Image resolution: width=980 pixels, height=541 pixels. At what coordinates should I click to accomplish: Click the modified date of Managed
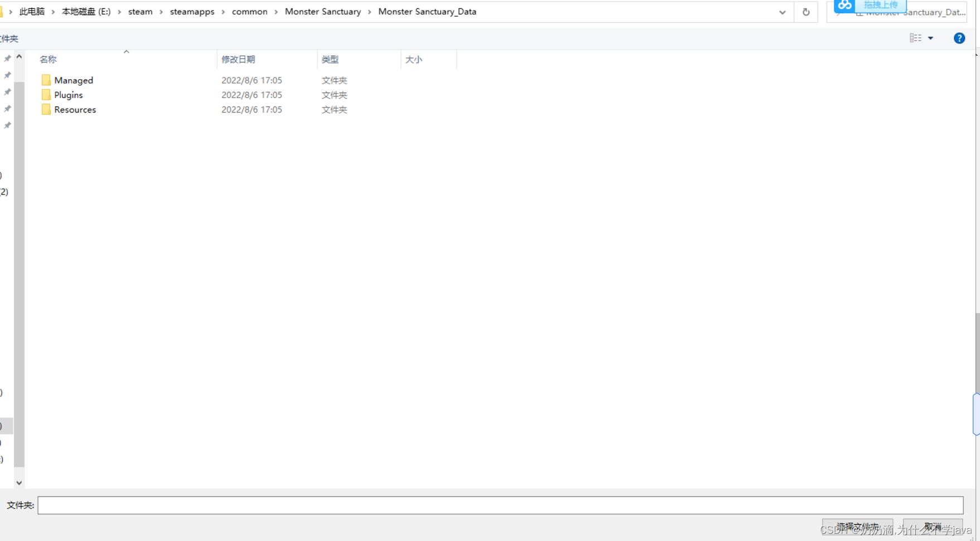click(252, 80)
